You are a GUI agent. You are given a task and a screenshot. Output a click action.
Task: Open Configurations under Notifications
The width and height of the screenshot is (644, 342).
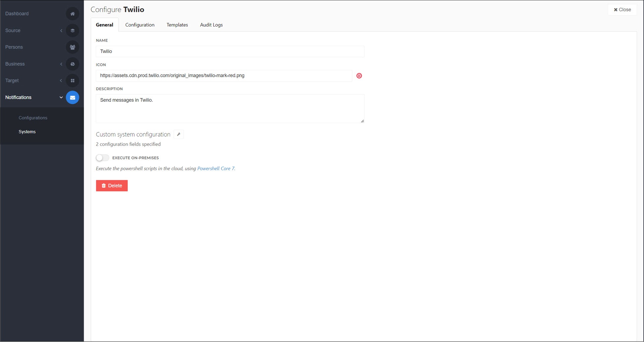pos(33,118)
